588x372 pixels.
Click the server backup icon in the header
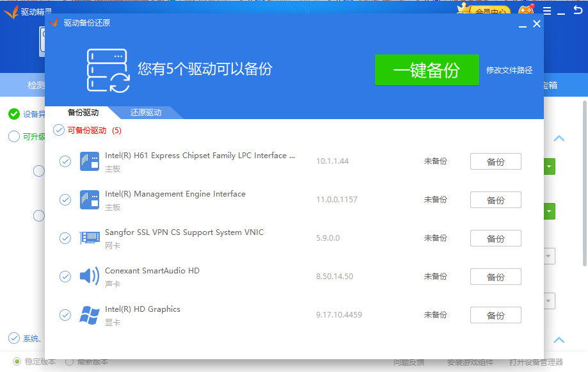(107, 70)
